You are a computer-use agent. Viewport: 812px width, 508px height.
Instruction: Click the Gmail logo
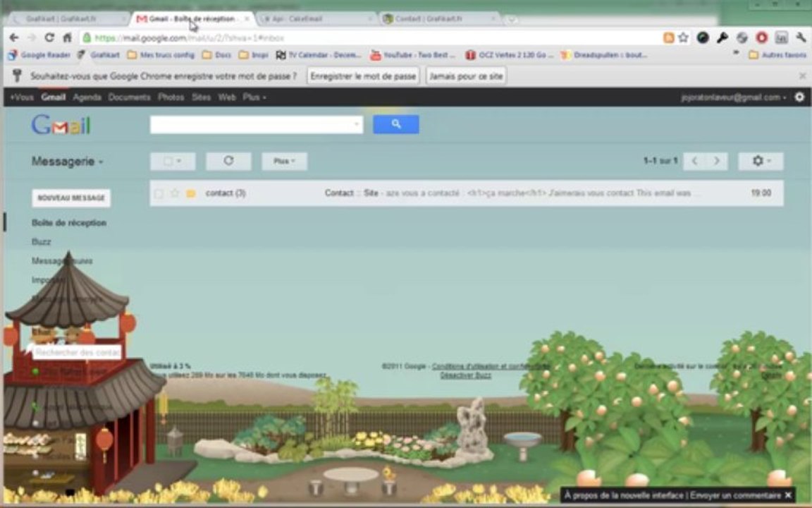tap(61, 125)
